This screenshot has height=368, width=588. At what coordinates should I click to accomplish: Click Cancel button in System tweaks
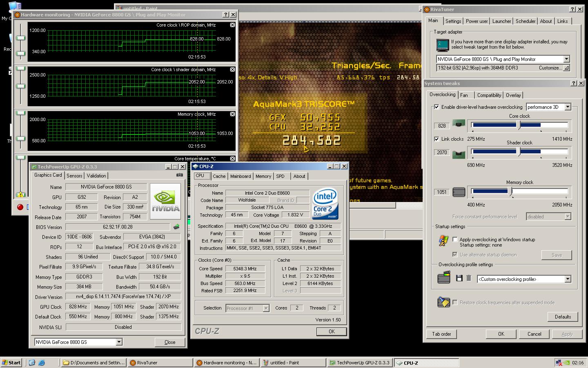tap(534, 334)
